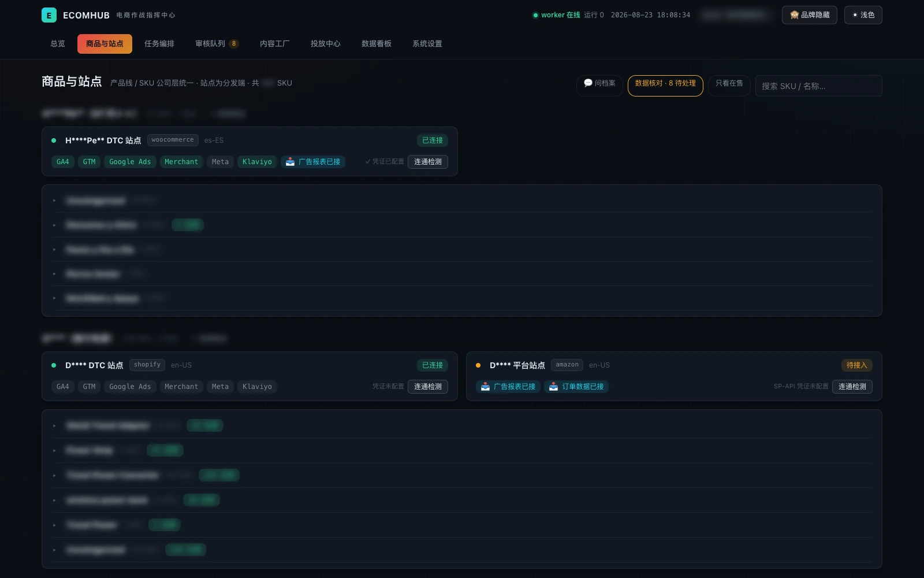
Task: Open the 审核队列 tab
Action: (x=217, y=44)
